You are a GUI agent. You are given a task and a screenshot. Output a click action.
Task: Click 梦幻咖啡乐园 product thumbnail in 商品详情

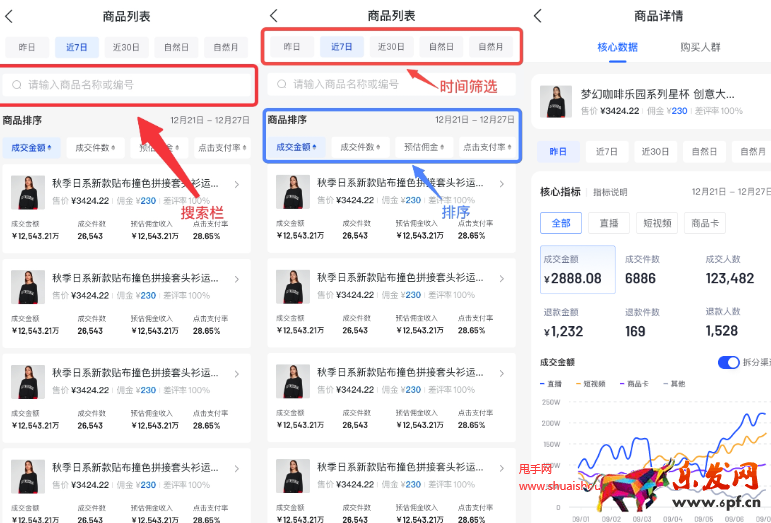click(x=556, y=102)
